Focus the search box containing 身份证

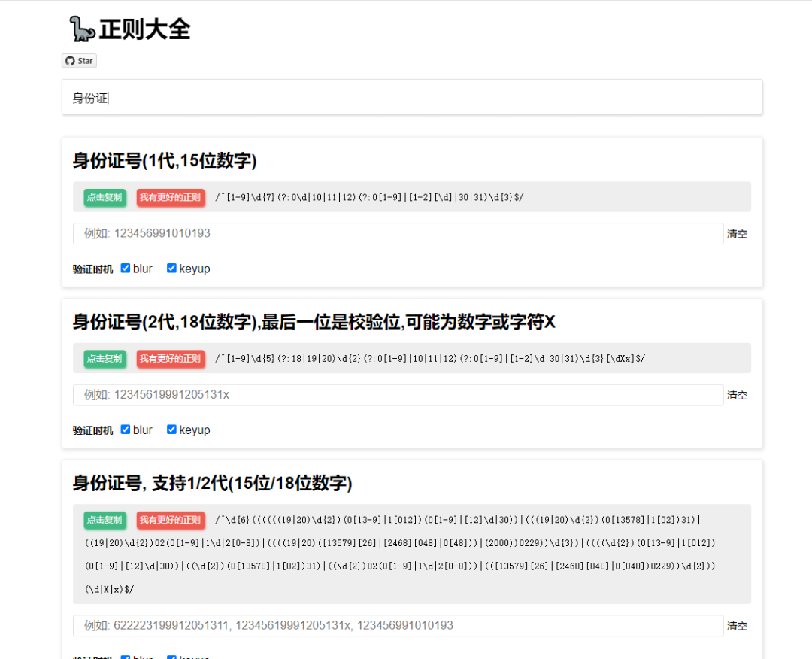pyautogui.click(x=412, y=98)
